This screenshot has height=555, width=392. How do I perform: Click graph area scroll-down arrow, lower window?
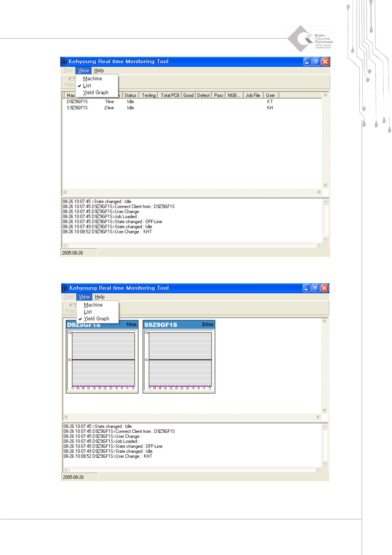pos(324,410)
